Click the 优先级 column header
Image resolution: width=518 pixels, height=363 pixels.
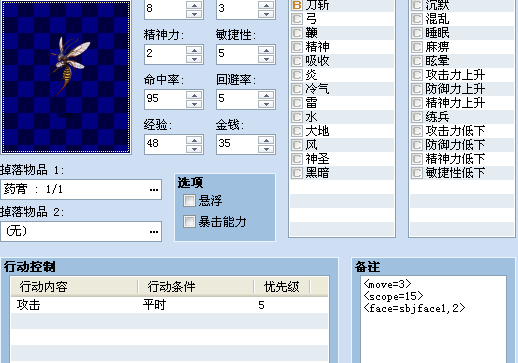click(282, 286)
